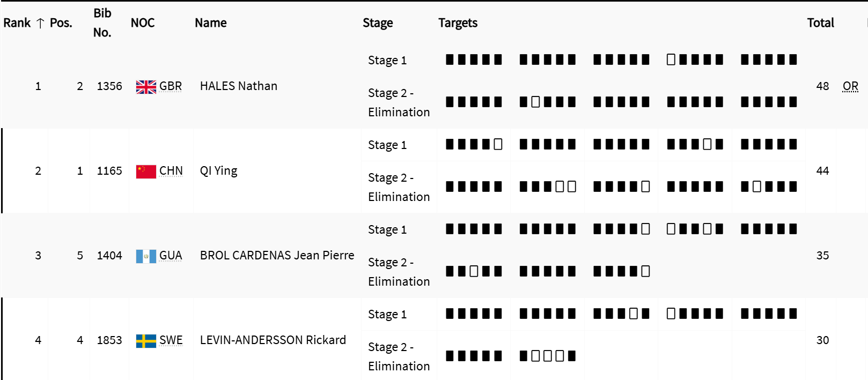This screenshot has height=380, width=868.
Task: Click the Bib No. column header
Action: tap(102, 23)
